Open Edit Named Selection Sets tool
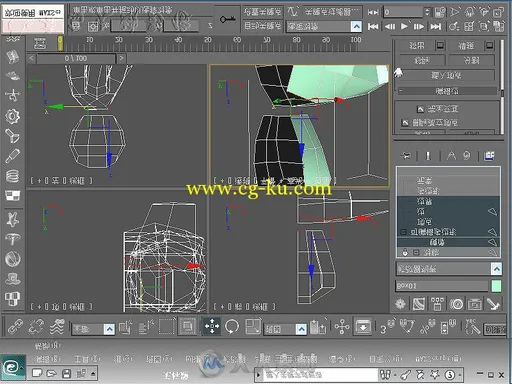 point(472,327)
